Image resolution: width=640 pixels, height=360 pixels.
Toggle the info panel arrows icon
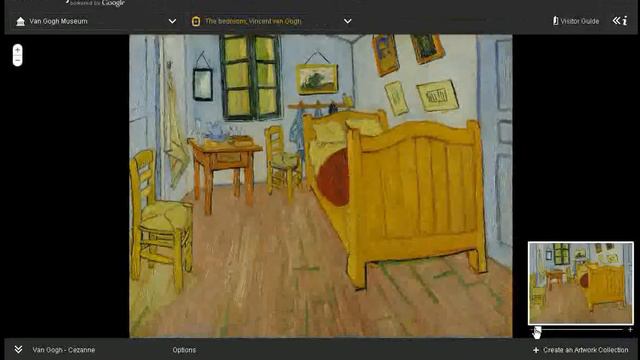620,21
